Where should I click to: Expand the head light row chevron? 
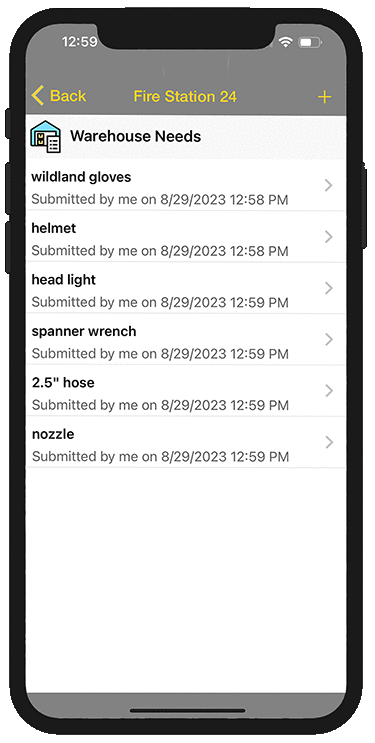(329, 288)
